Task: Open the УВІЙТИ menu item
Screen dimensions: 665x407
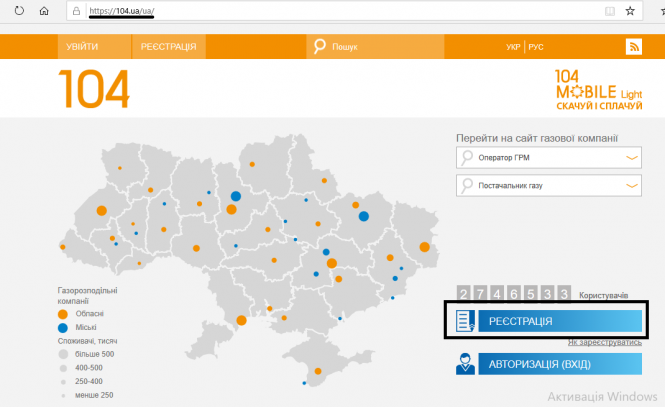Action: [94, 47]
